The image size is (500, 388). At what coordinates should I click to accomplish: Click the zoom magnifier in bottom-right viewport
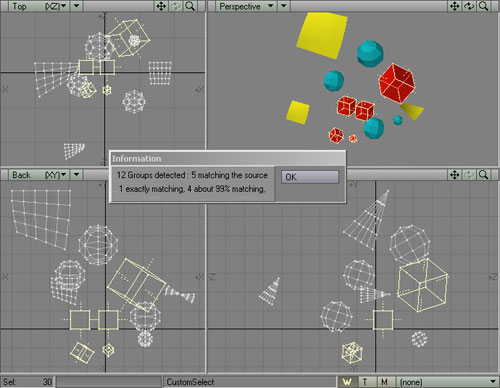click(x=484, y=175)
